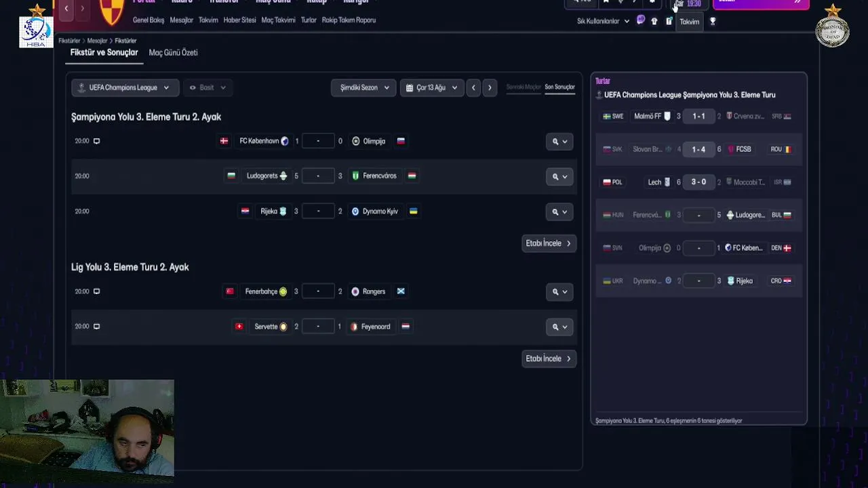Click TV icon on Fenerbahçe match row
The width and height of the screenshot is (868, 488).
click(x=96, y=291)
